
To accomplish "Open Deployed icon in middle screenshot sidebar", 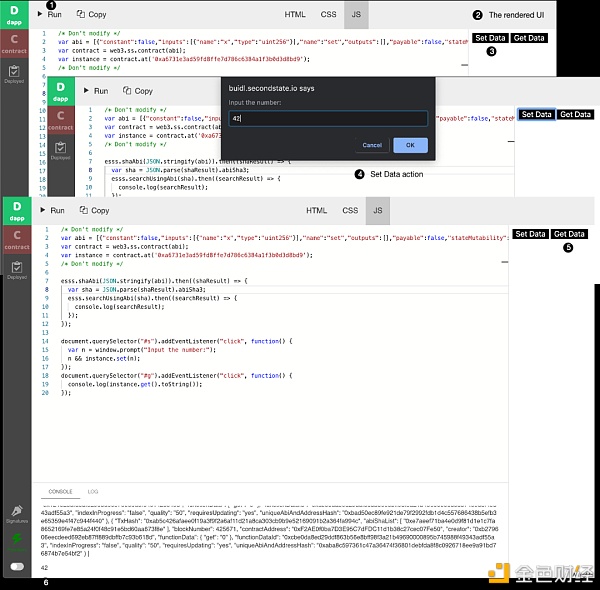I will (x=60, y=150).
